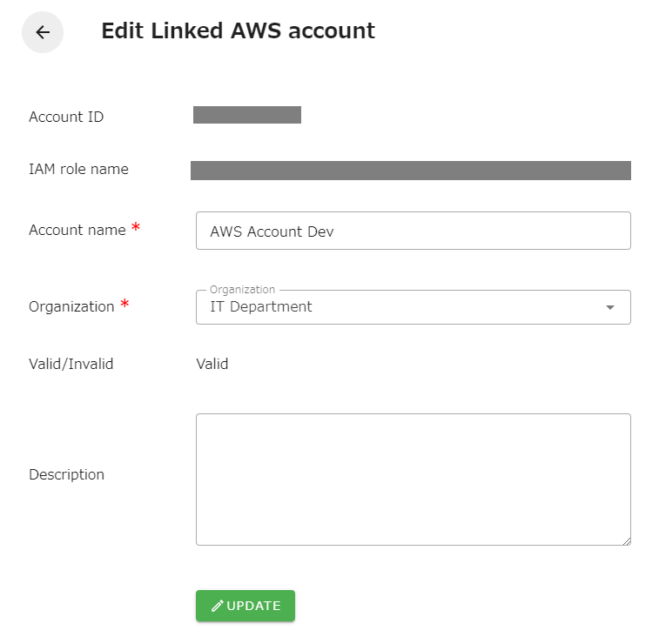The height and width of the screenshot is (644, 659).
Task: Click the Organization dropdown arrow
Action: point(610,307)
